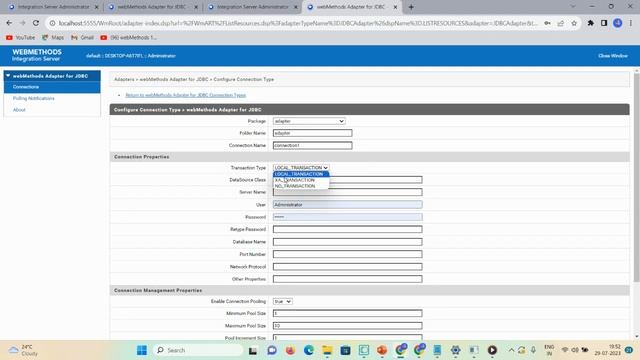Focus the Maximum Pool Size field
Viewport: 640px width, 360px height.
347,326
